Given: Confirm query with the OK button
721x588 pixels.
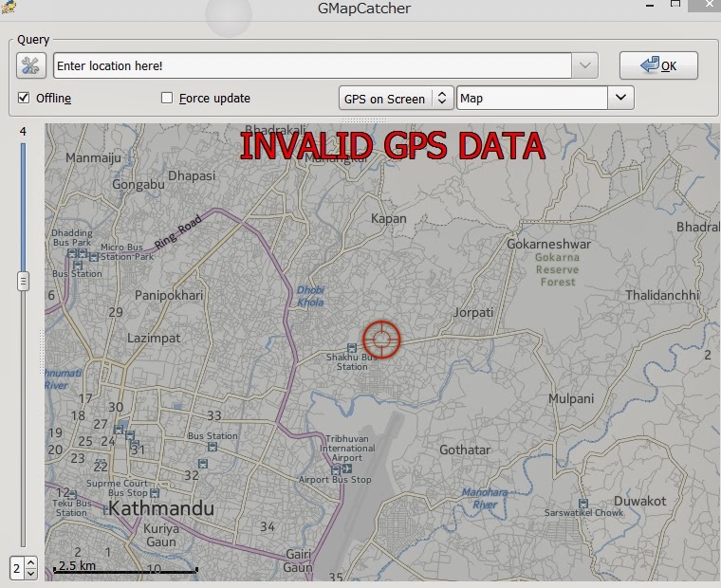Looking at the screenshot, I should tap(658, 65).
